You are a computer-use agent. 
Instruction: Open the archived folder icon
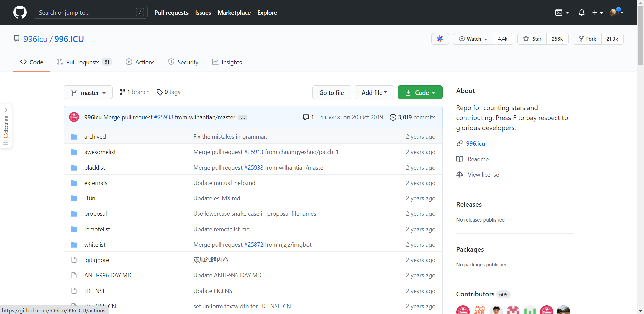(x=74, y=137)
